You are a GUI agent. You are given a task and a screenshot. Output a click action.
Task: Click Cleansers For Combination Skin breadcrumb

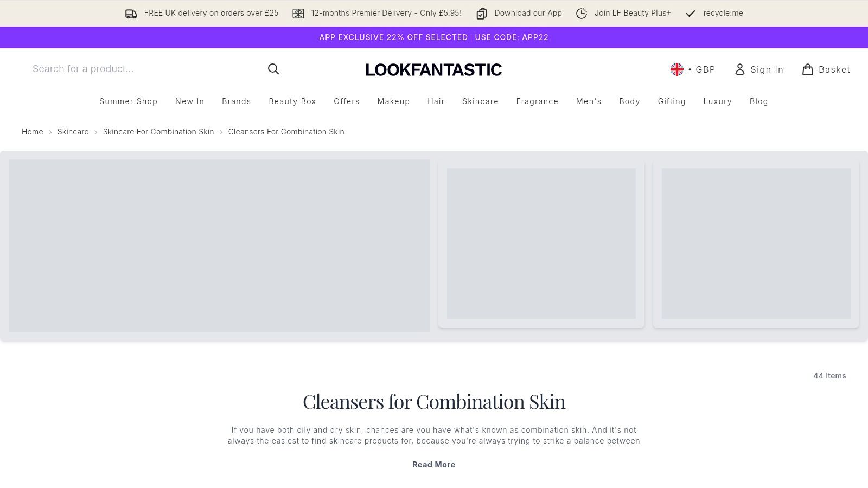(286, 132)
